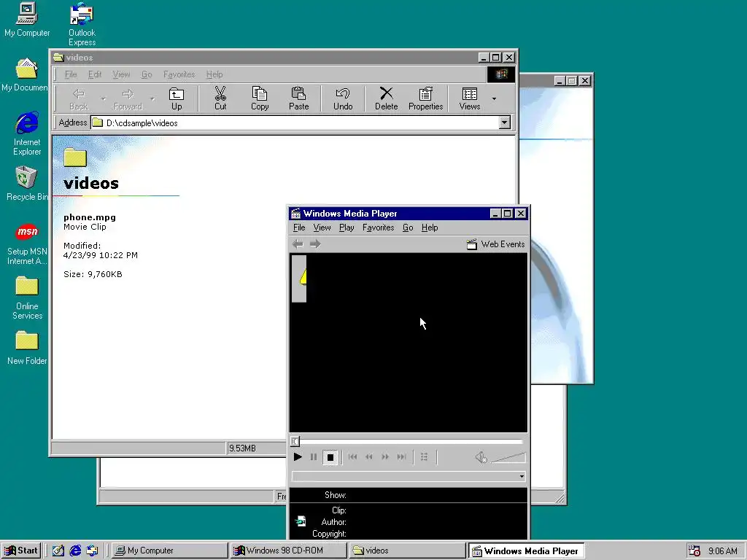
Task: Rewind the clip in Media Player
Action: [368, 457]
